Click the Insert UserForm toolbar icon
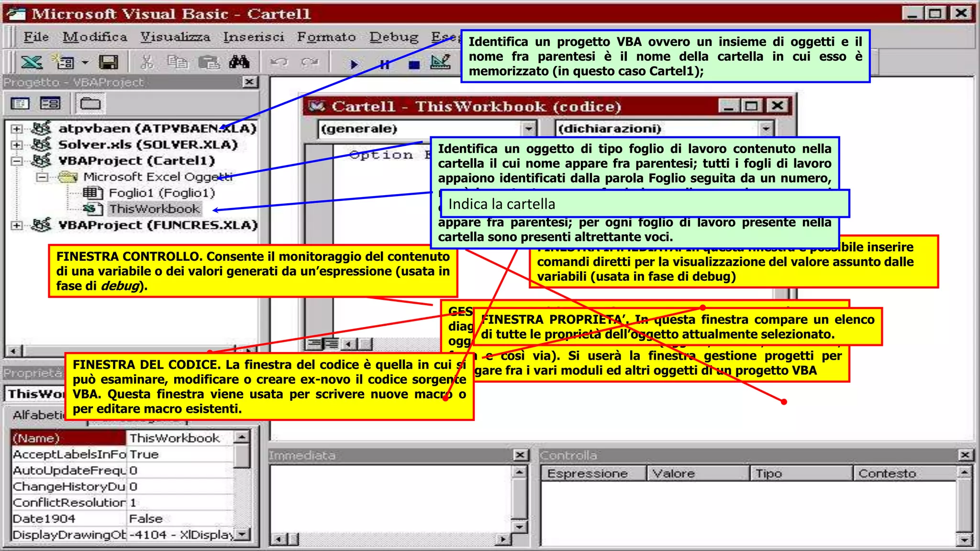 click(64, 62)
